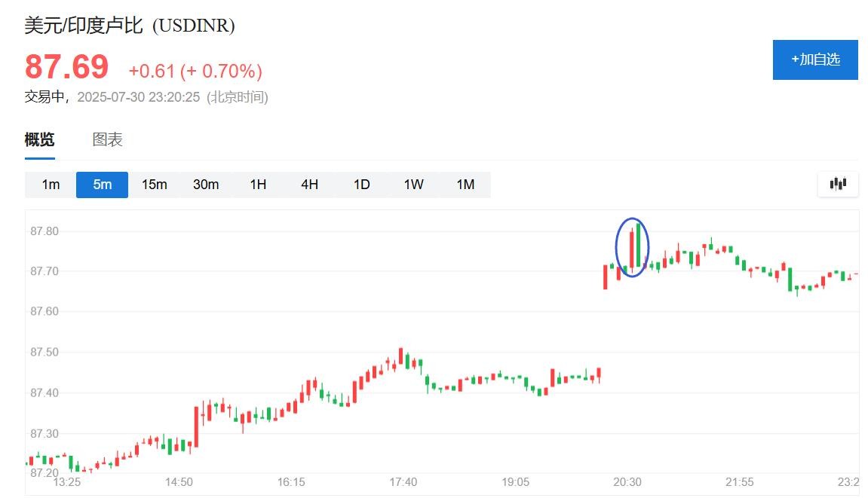
Task: Switch to the 概览 tab
Action: (x=39, y=140)
